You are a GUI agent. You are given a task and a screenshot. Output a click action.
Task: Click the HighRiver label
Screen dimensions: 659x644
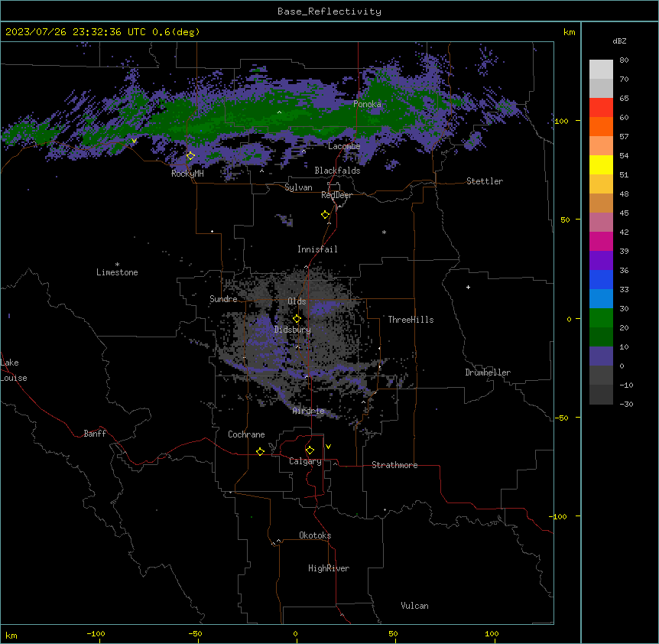pos(329,568)
